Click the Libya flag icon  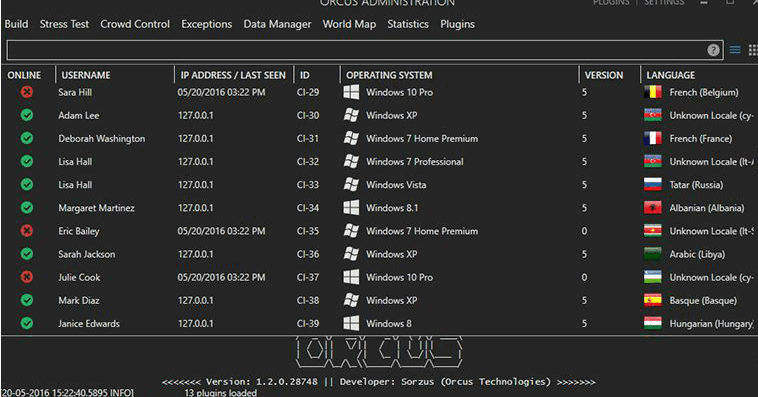pyautogui.click(x=653, y=254)
